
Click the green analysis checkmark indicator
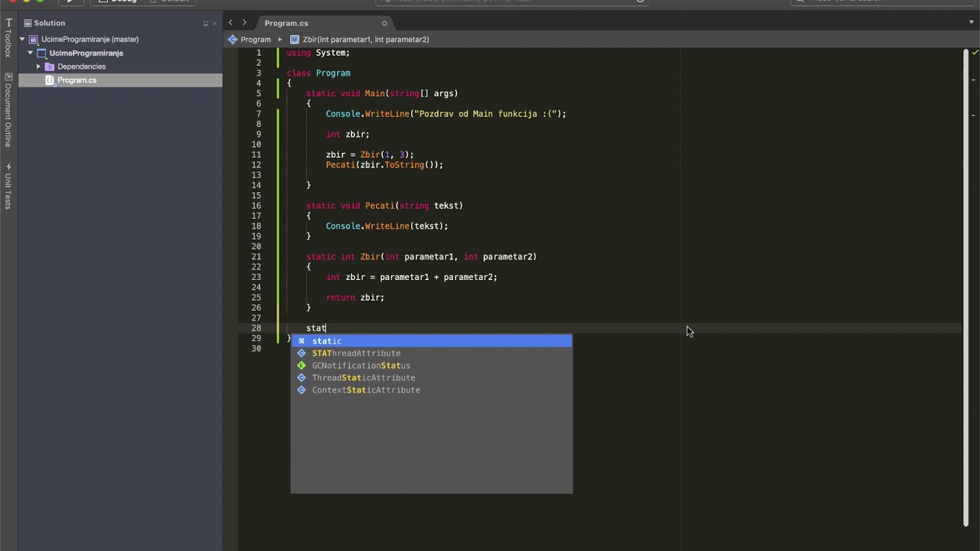(975, 53)
